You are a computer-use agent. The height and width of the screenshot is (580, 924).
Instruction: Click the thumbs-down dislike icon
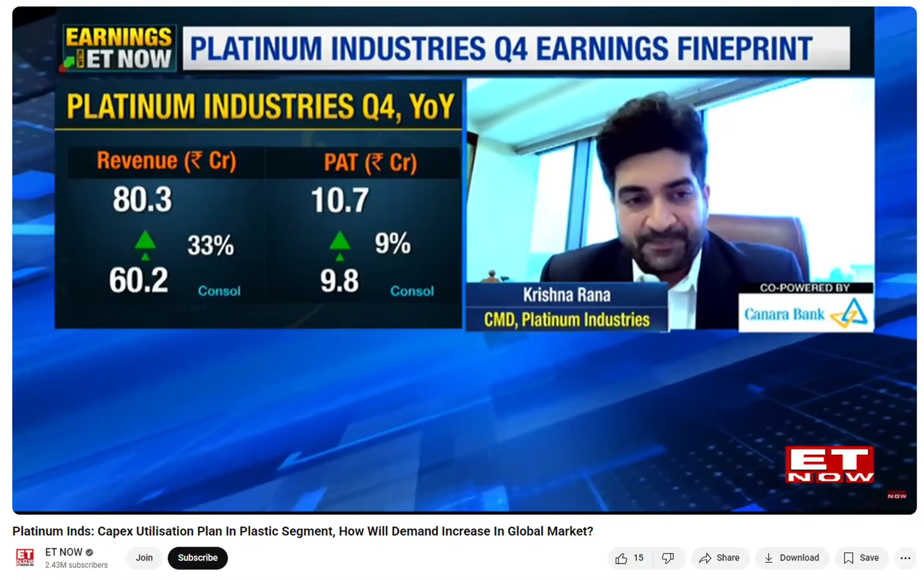click(x=668, y=558)
